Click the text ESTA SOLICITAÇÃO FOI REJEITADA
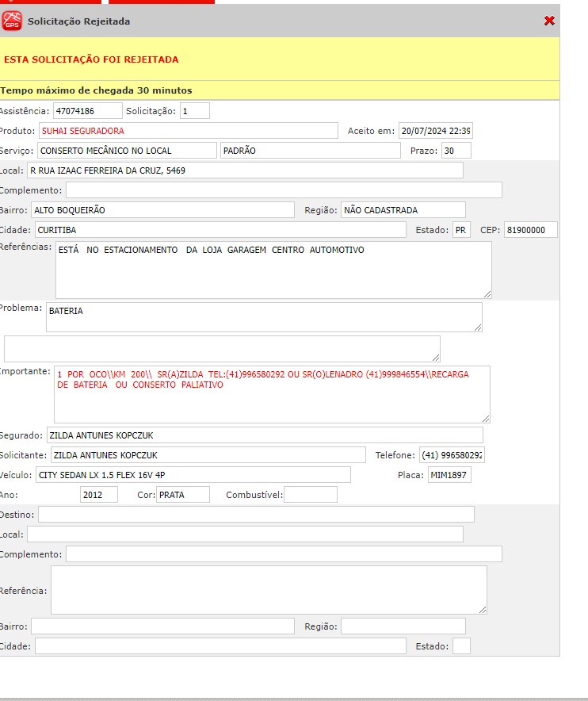 click(x=91, y=59)
